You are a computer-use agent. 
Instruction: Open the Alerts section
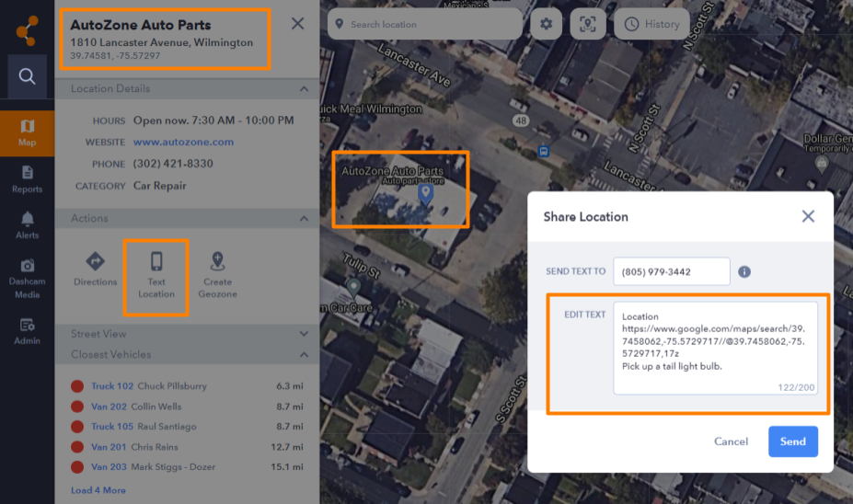click(28, 225)
